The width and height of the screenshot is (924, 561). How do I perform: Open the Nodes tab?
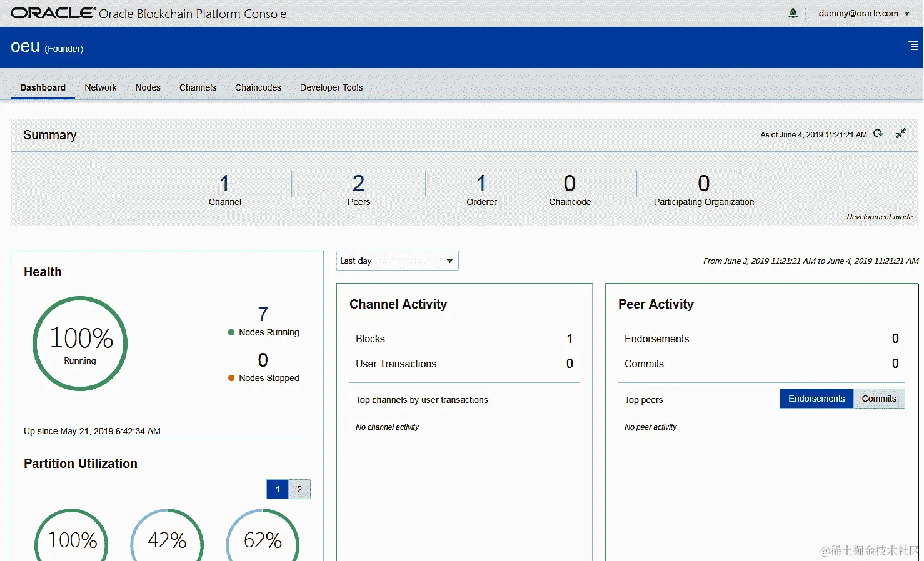point(148,87)
